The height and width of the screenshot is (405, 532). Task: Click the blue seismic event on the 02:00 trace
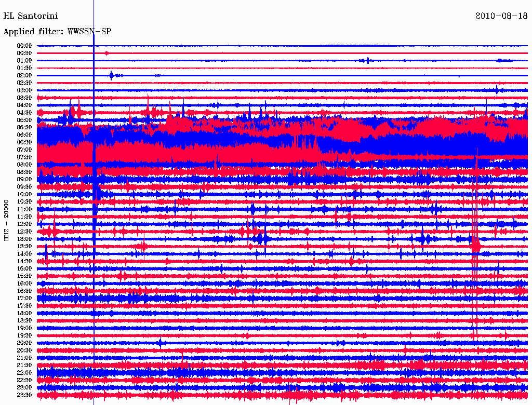pyautogui.click(x=112, y=75)
